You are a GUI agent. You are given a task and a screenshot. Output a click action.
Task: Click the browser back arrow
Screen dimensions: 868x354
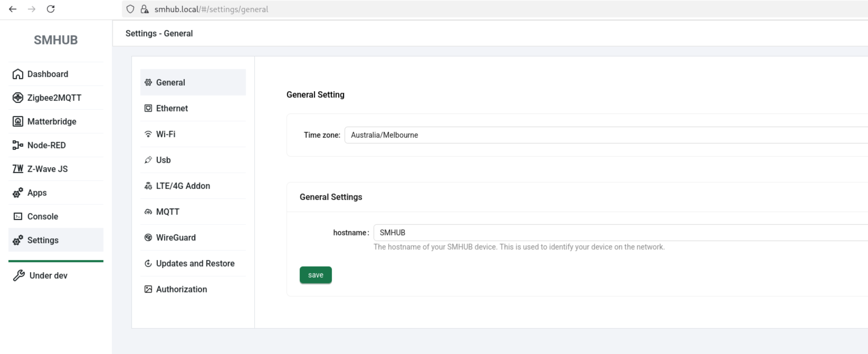(13, 9)
